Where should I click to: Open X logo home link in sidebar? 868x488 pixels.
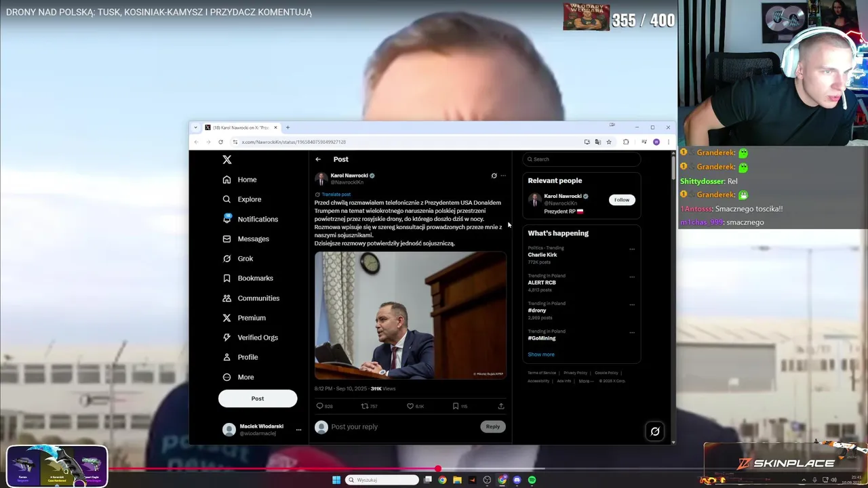point(227,160)
